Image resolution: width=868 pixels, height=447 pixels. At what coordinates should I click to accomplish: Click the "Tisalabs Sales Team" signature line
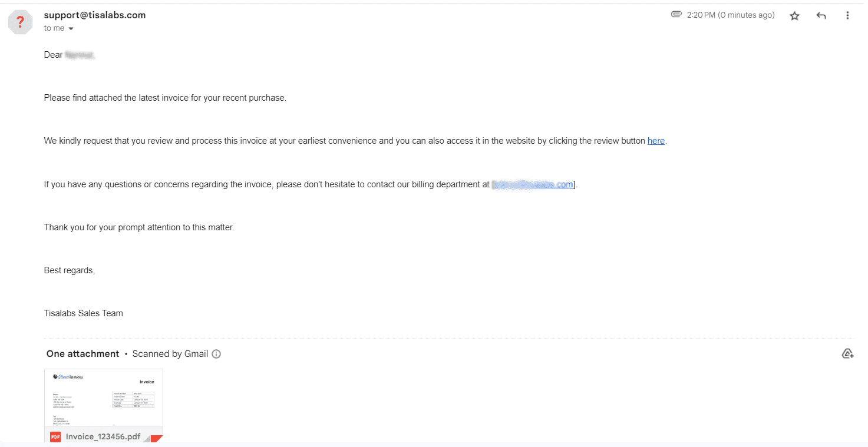pos(84,313)
